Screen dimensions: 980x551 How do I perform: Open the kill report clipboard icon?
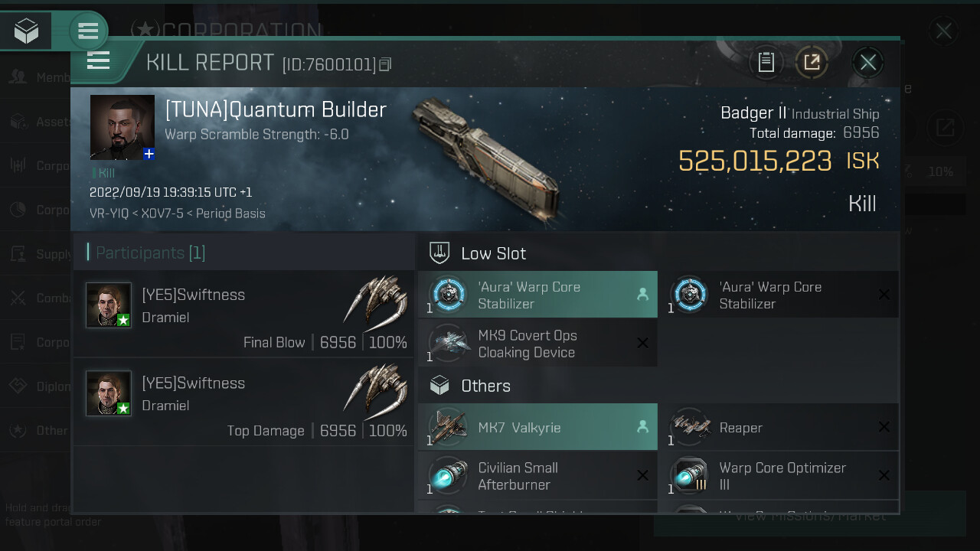(766, 62)
